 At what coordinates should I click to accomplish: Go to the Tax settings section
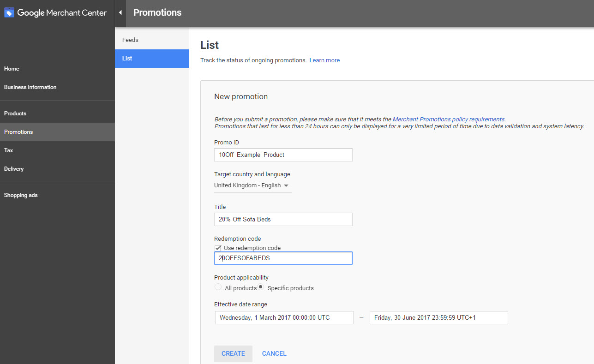coord(8,150)
